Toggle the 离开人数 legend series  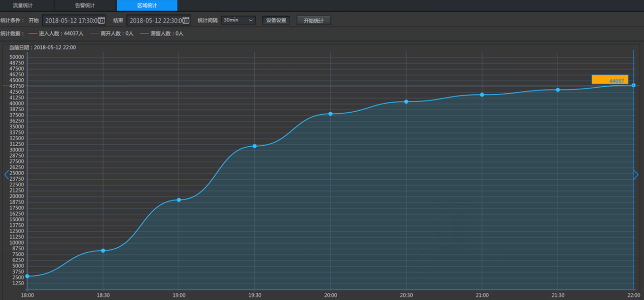pyautogui.click(x=112, y=34)
